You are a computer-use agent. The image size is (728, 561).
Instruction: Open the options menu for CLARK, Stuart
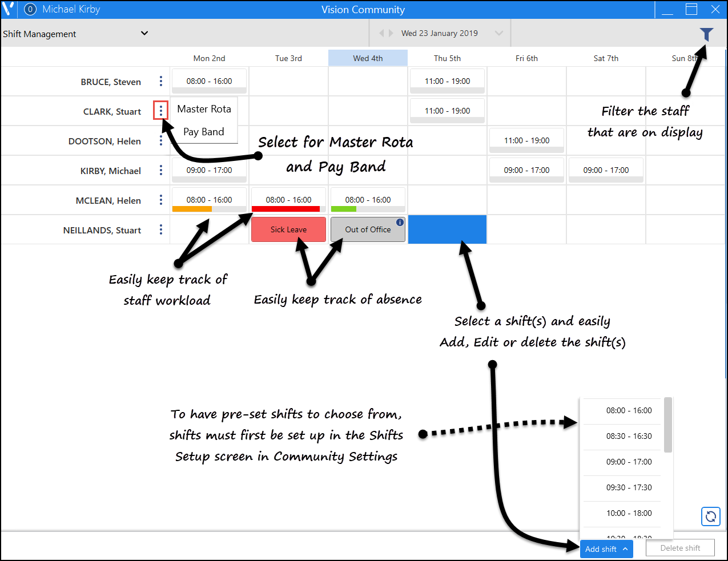pos(161,111)
